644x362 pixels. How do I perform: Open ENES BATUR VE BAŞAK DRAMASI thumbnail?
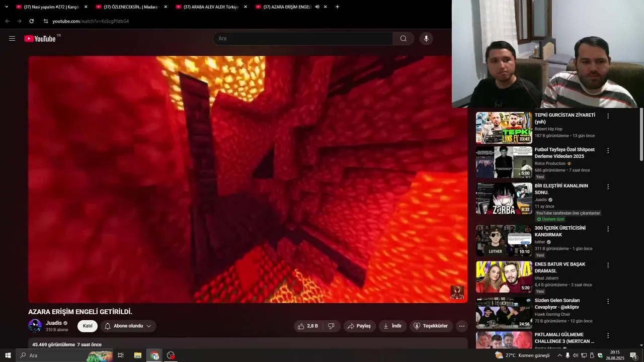(x=504, y=277)
